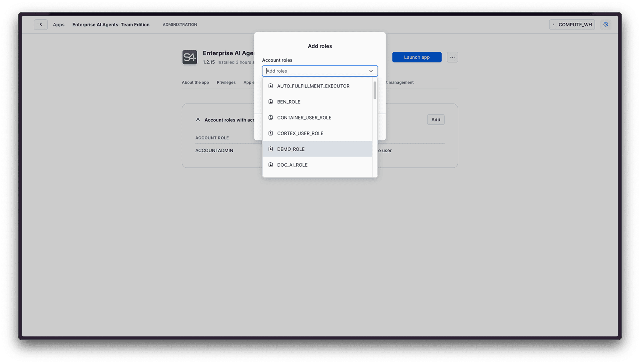Click the role icon beside AUTO_FULFILLMENT_EXECUTOR
Screen dimensions: 640x364
point(270,86)
